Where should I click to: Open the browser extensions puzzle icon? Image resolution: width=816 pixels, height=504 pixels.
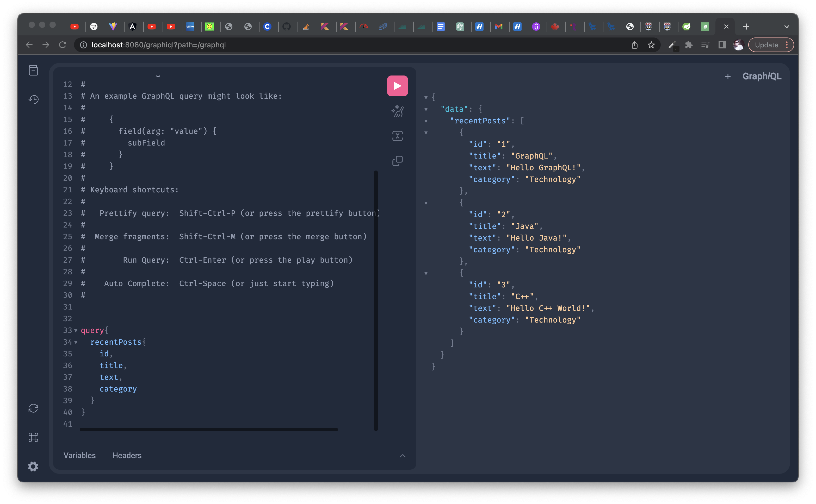(x=689, y=45)
